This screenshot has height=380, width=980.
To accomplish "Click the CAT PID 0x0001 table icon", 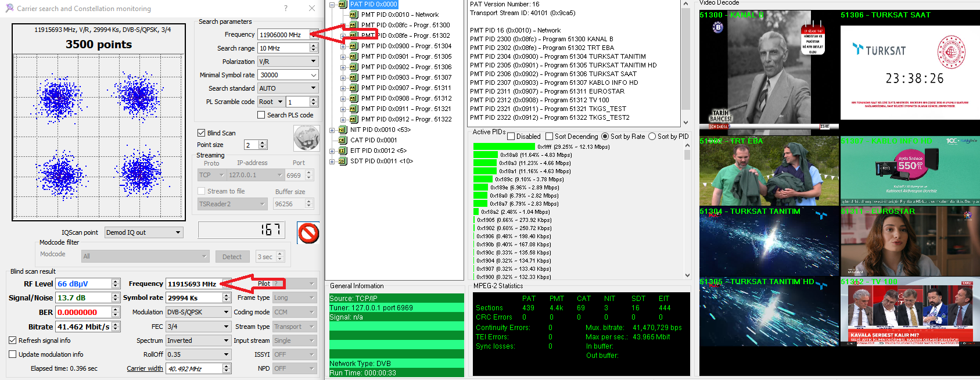I will click(x=343, y=140).
